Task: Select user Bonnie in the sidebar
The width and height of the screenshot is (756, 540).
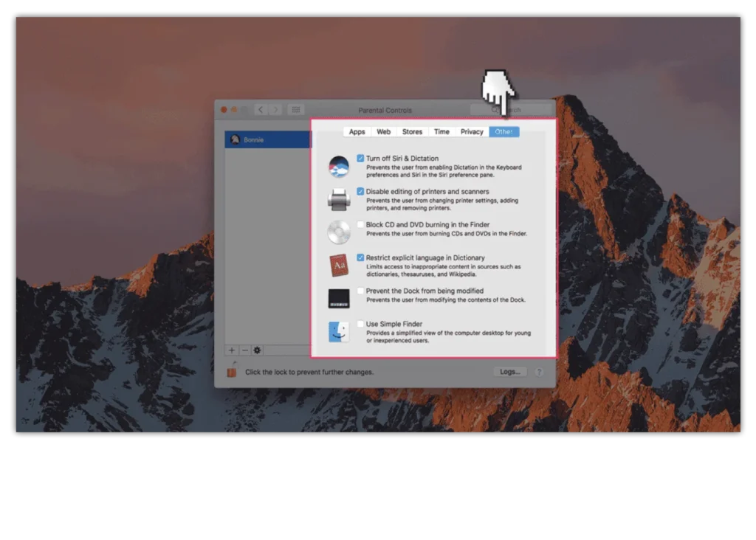Action: [x=268, y=139]
